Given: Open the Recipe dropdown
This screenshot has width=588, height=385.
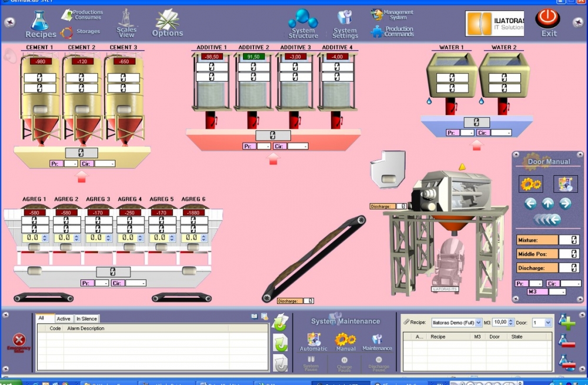Looking at the screenshot, I should pos(478,323).
